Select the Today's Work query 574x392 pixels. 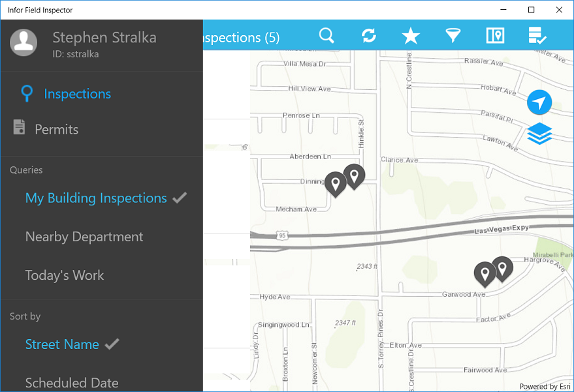(64, 275)
